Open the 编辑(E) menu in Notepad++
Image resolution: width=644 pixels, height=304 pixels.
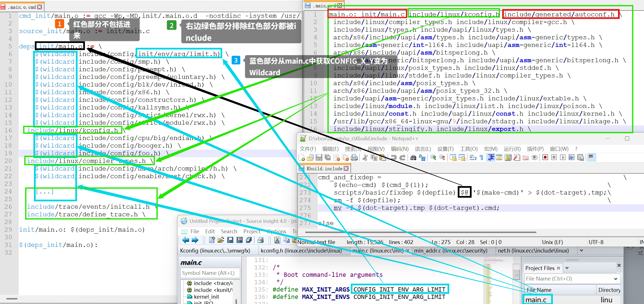click(330, 149)
